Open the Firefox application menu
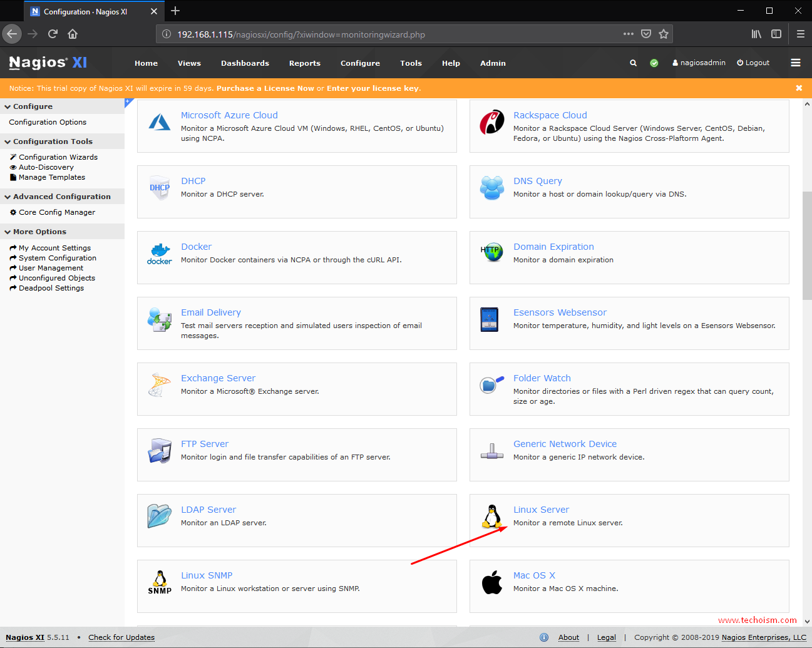The height and width of the screenshot is (648, 812). click(801, 34)
